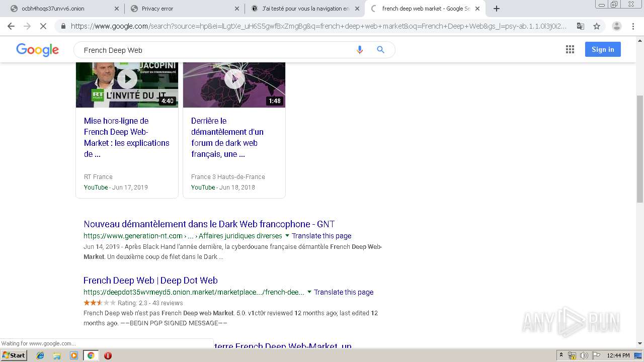Screen dimensions: 644x362
Task: Open Internet Explorer from the taskbar
Action: tap(40, 355)
